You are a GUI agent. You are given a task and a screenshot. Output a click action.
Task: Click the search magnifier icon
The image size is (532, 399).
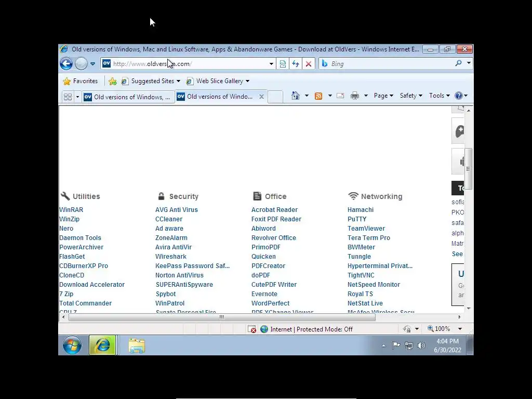click(458, 63)
